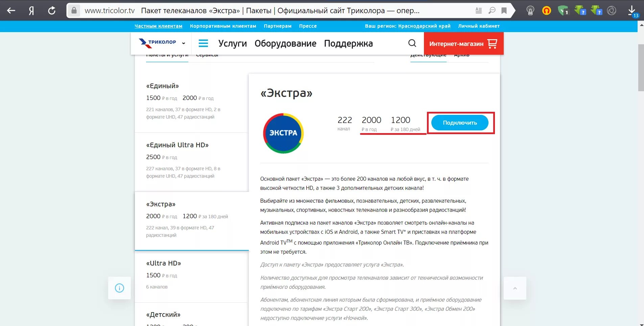Click the round info icon button
644x326 pixels.
[119, 288]
